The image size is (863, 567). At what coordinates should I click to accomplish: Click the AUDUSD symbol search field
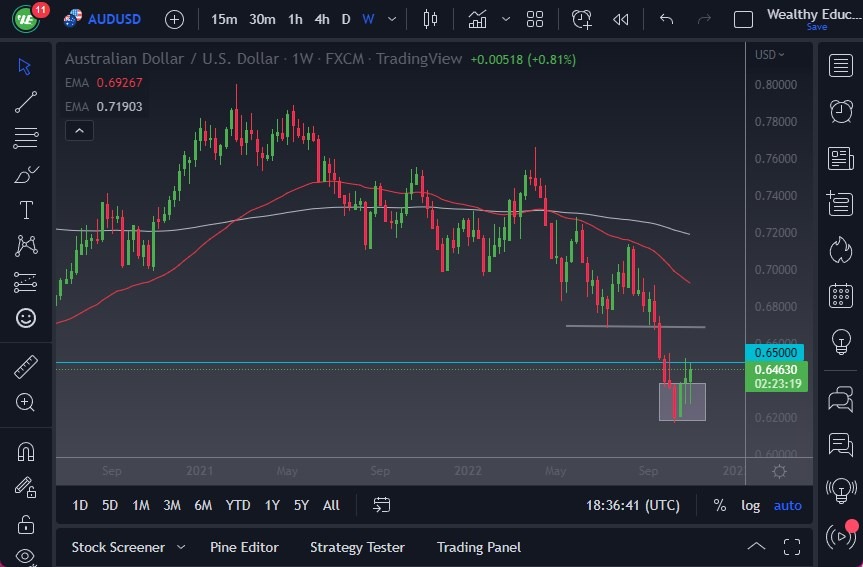tap(115, 19)
